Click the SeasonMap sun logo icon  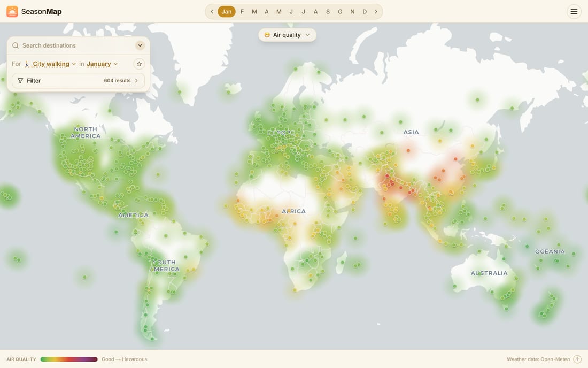12,12
